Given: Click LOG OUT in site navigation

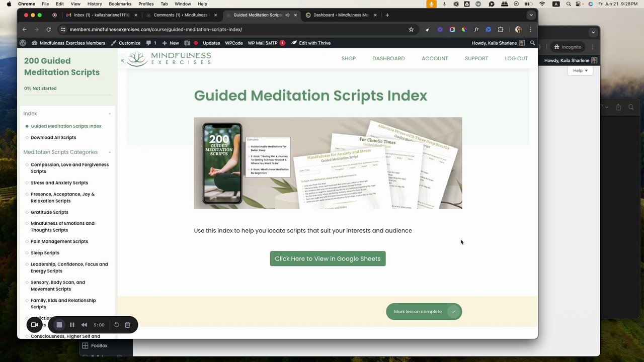Looking at the screenshot, I should click(x=516, y=59).
